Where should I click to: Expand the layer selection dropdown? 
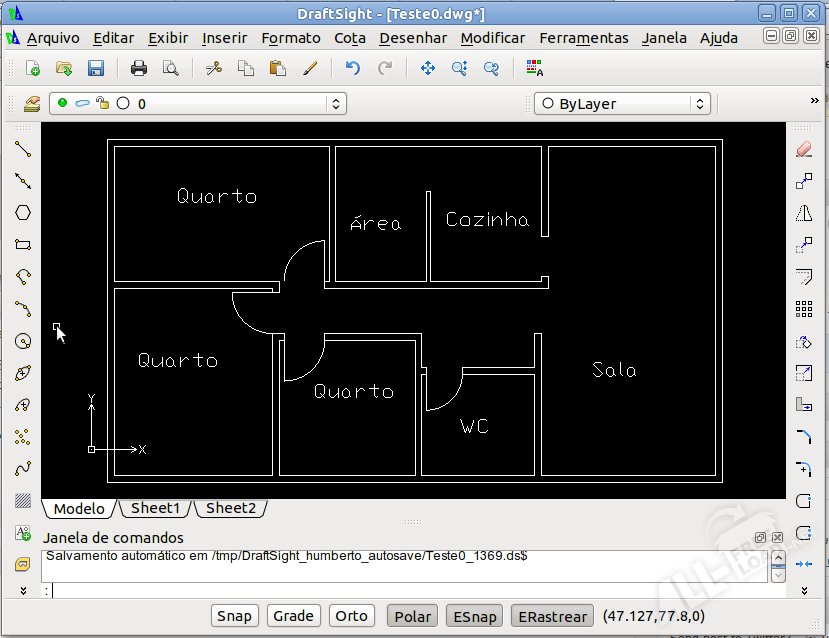tap(336, 103)
